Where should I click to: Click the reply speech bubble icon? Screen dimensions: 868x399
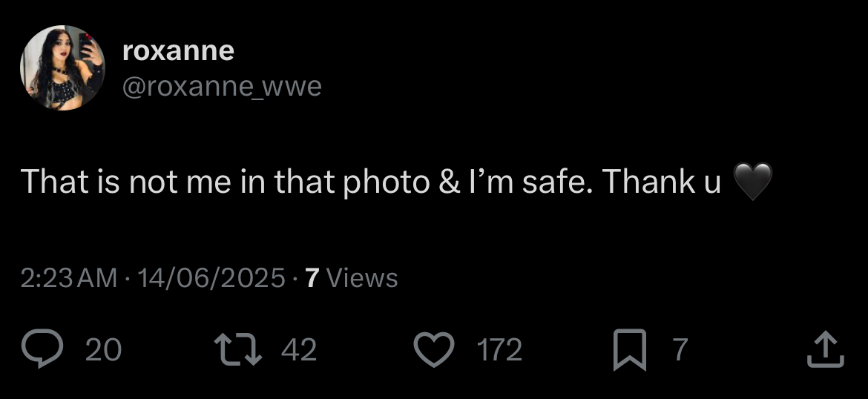[44, 350]
